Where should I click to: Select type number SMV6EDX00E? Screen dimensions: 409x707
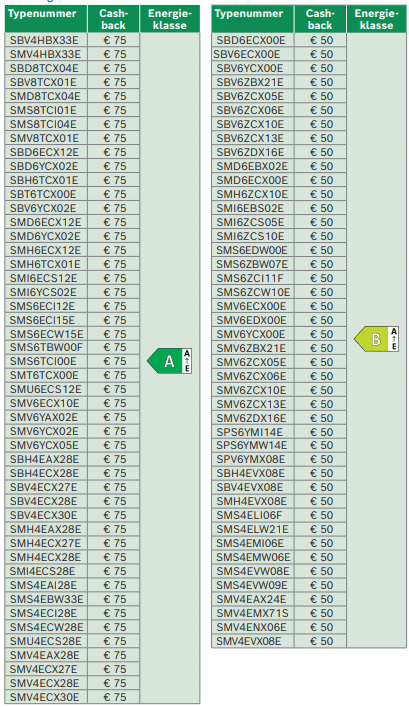(251, 320)
